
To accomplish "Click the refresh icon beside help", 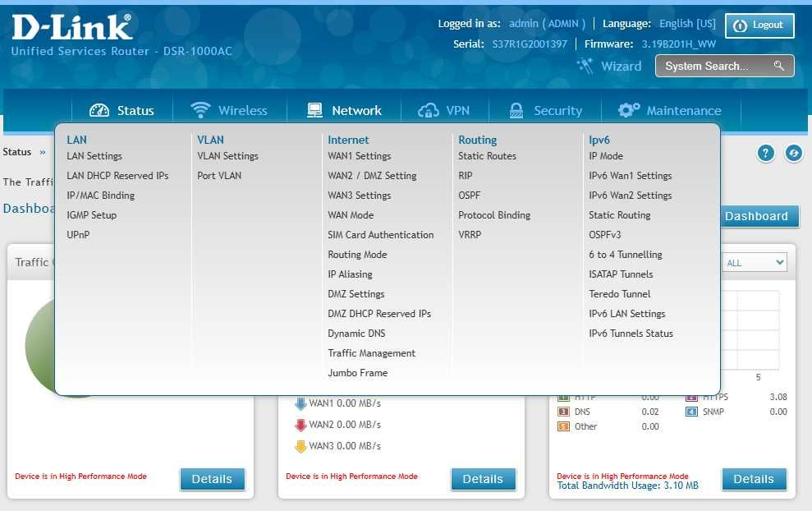I will pos(793,153).
